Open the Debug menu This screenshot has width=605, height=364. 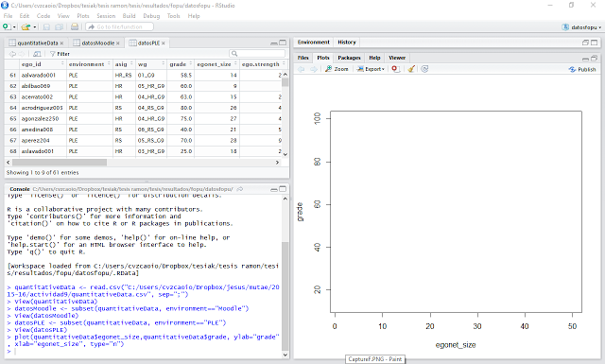click(151, 16)
